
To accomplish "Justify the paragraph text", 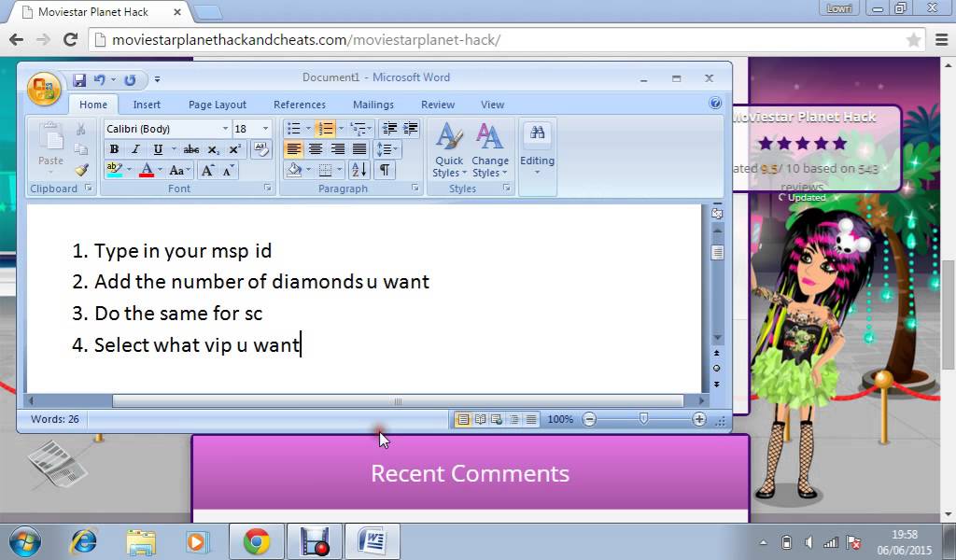I will [359, 149].
